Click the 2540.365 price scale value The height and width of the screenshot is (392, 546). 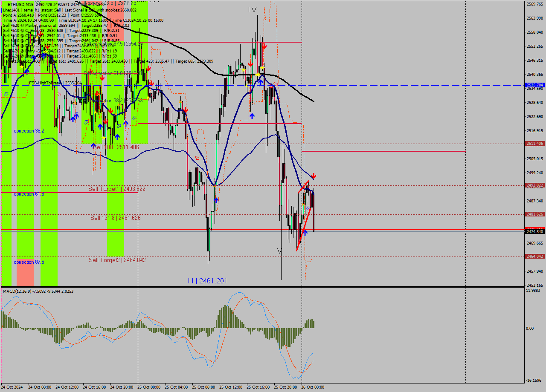tap(535, 74)
